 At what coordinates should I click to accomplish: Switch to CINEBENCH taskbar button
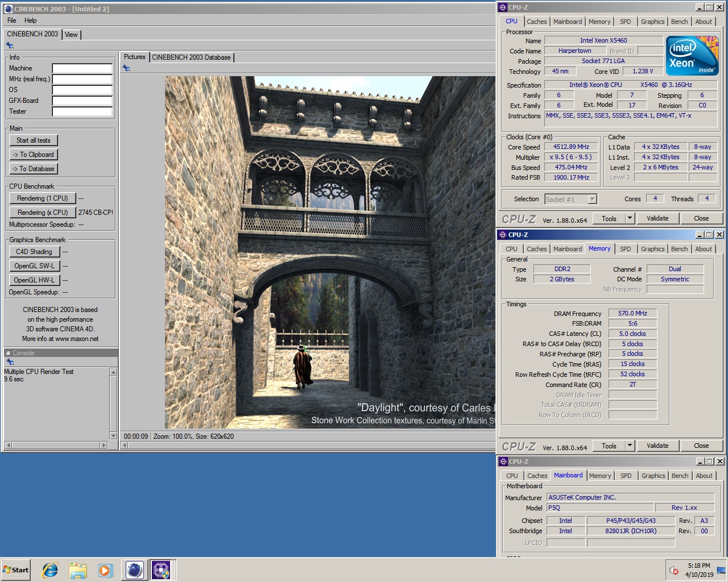pos(135,569)
